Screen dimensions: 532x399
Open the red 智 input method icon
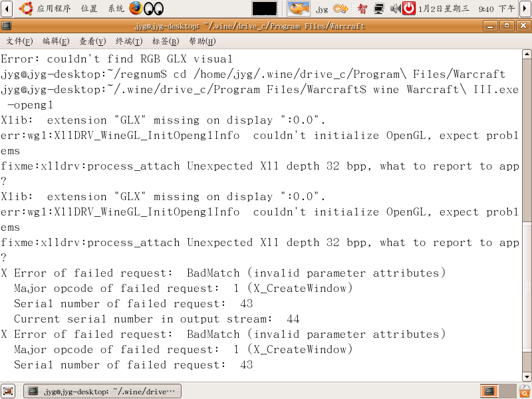point(362,9)
